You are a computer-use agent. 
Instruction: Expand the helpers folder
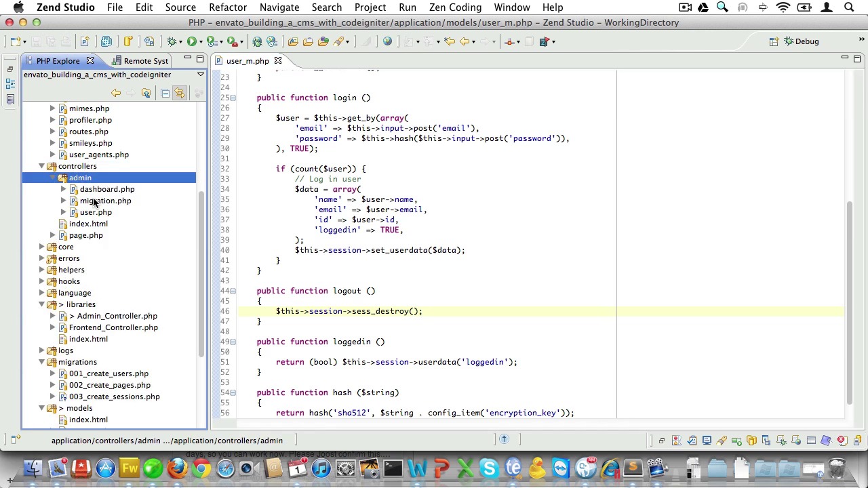(42, 270)
